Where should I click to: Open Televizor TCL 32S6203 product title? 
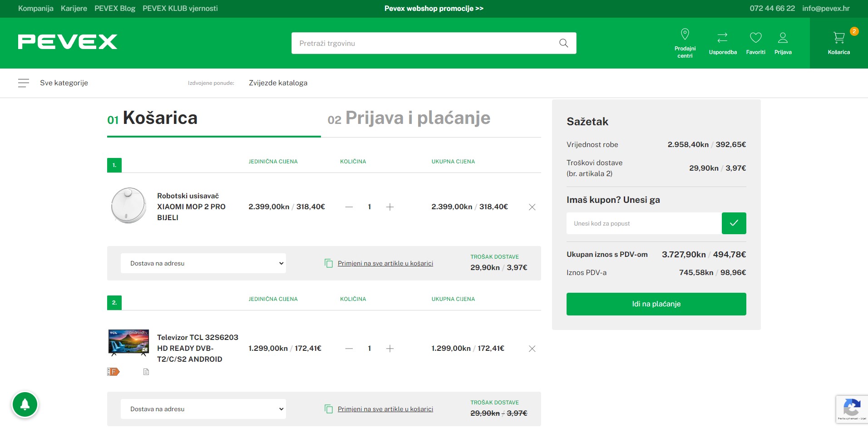coord(197,348)
